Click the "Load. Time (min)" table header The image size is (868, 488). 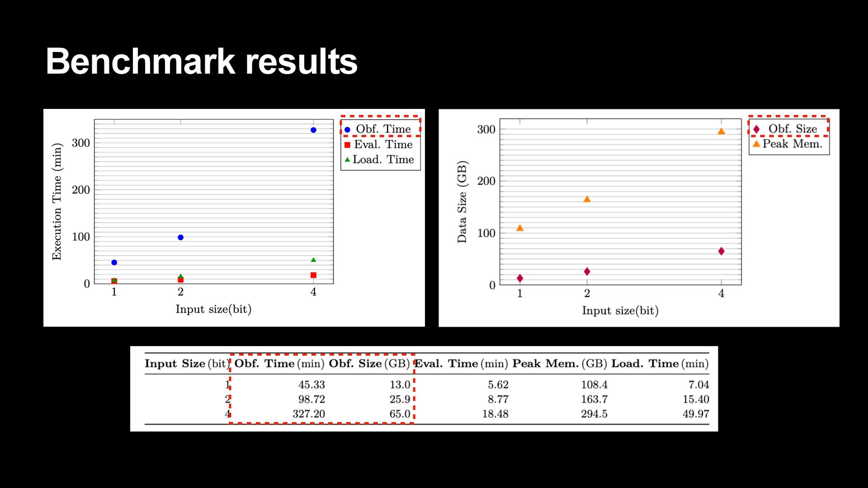point(660,364)
